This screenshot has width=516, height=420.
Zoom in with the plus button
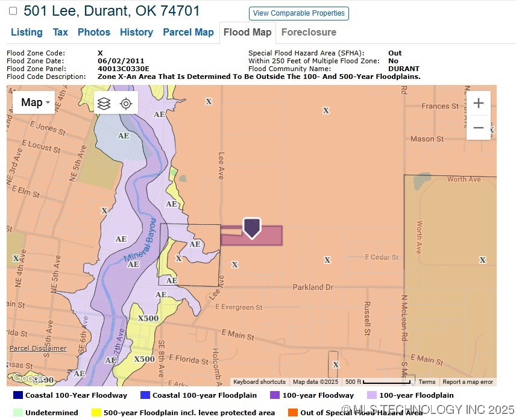[478, 103]
